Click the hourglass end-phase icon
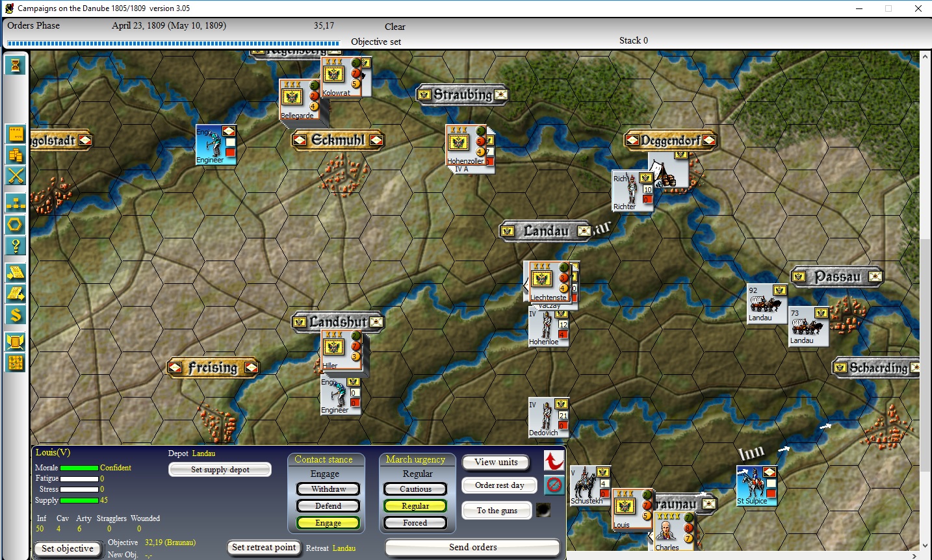The height and width of the screenshot is (560, 932). pyautogui.click(x=16, y=65)
